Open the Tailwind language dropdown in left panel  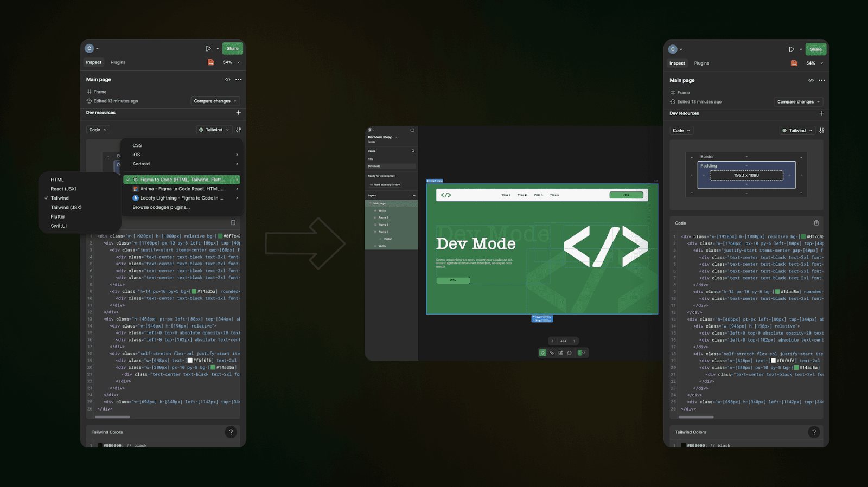pos(214,130)
